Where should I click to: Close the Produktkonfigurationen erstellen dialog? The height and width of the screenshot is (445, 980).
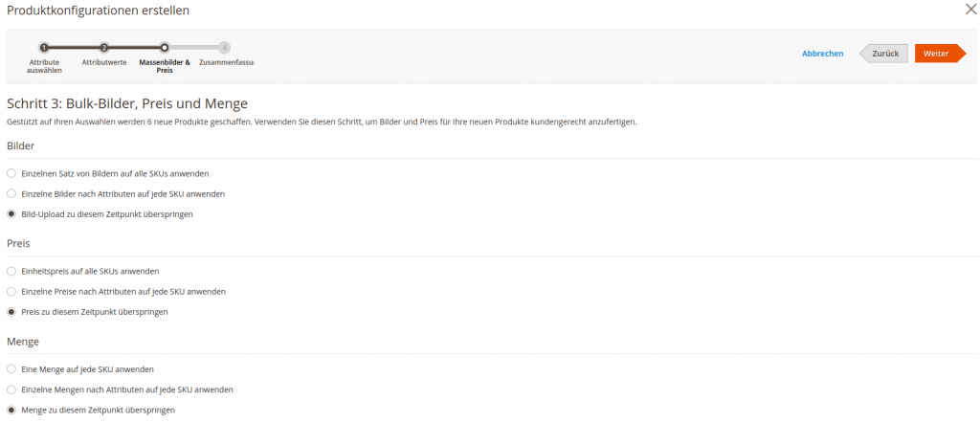coord(969,11)
